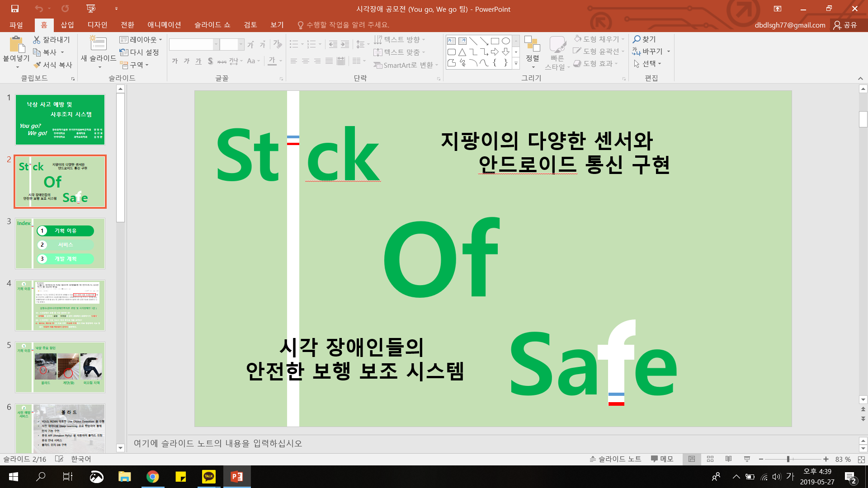Click the Share (공유) button
The image size is (868, 488).
click(x=845, y=25)
